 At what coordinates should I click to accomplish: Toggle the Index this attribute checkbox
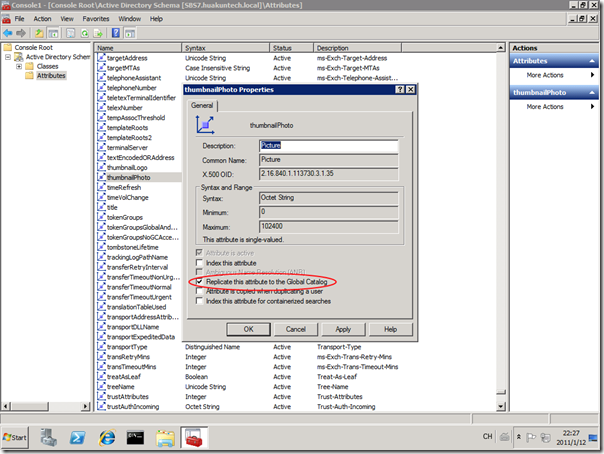point(199,263)
